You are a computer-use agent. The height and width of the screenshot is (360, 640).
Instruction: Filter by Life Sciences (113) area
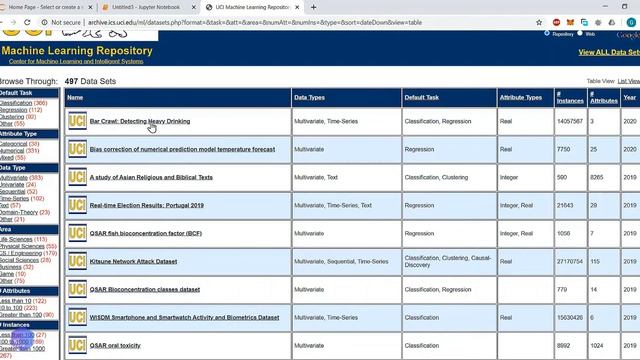[16, 239]
